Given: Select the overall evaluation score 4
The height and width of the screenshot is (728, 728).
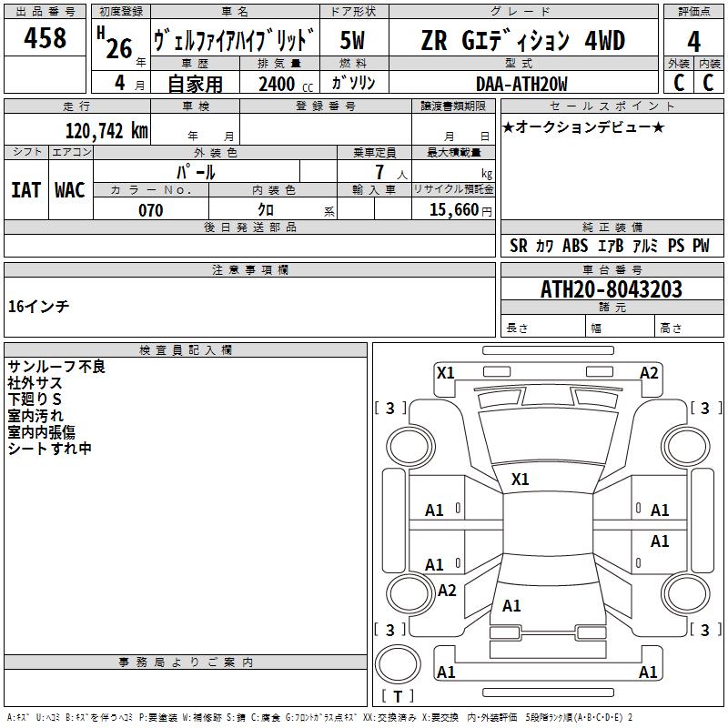Looking at the screenshot, I should tap(693, 40).
